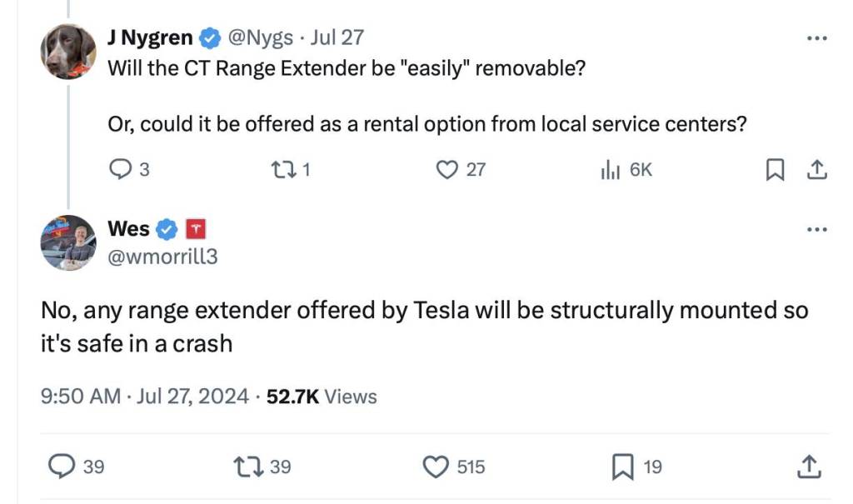Click the Jul 27 tweet date link

point(337,37)
